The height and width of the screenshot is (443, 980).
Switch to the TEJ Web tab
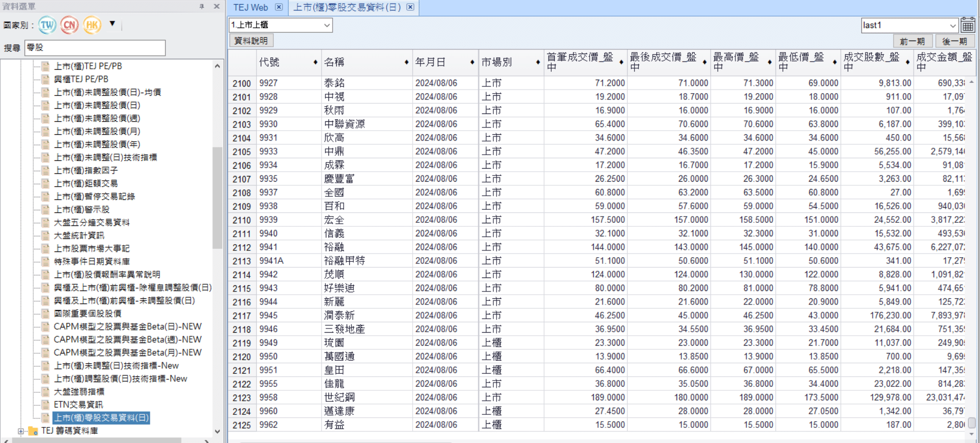(x=250, y=7)
